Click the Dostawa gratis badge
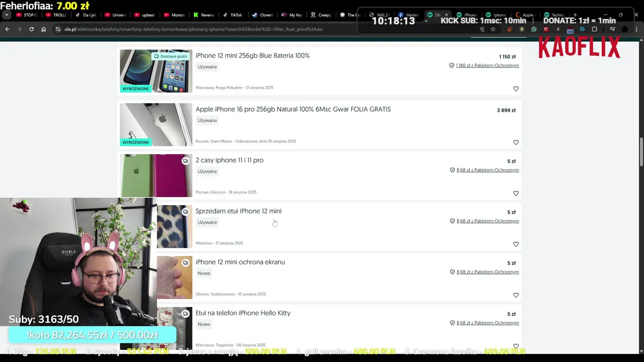The image size is (644, 362). pos(171,56)
